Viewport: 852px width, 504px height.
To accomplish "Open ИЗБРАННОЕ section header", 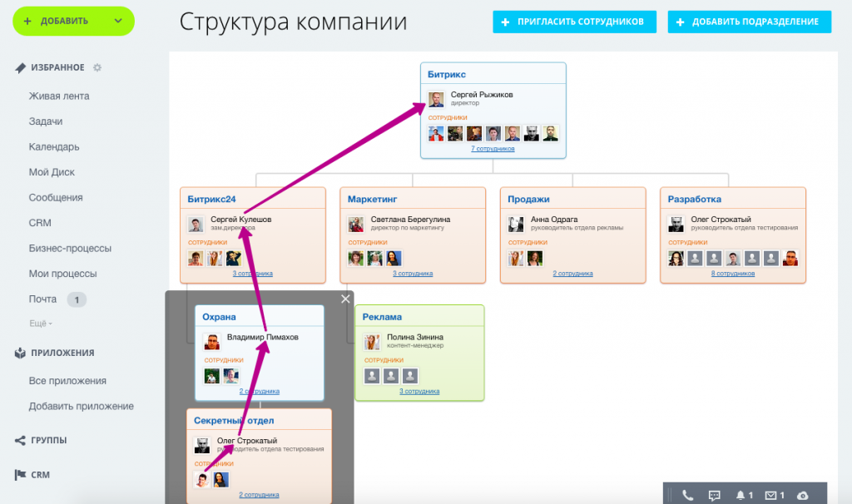I will click(57, 67).
